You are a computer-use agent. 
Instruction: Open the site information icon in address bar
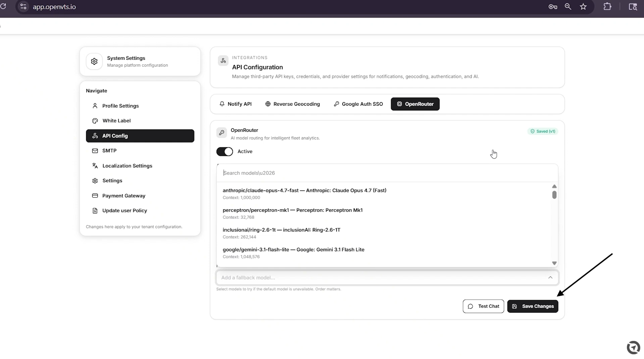[x=23, y=7]
